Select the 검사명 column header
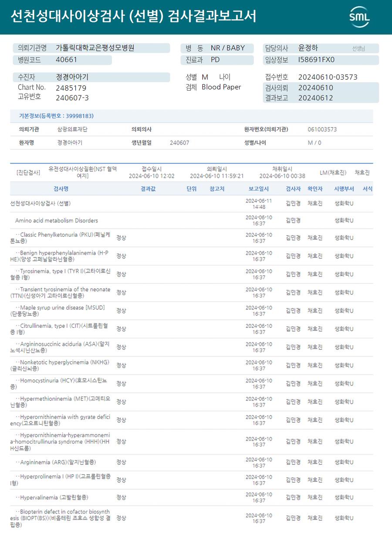The width and height of the screenshot is (392, 554). pos(61,189)
